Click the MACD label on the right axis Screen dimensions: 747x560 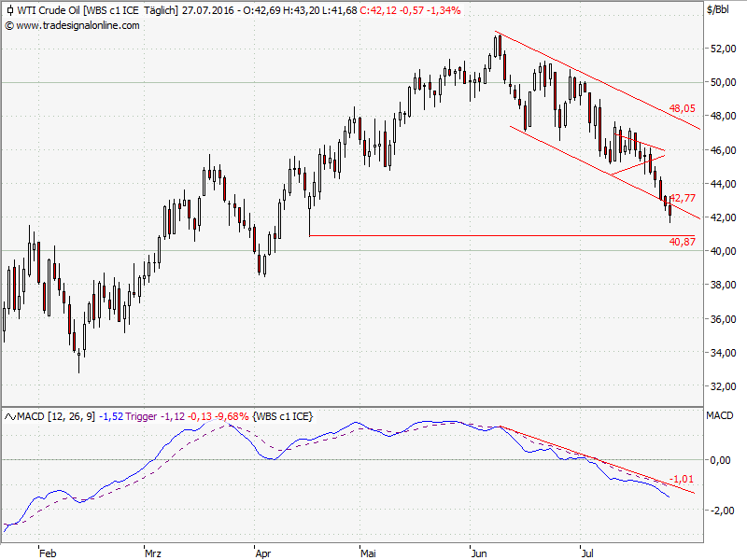click(x=720, y=414)
